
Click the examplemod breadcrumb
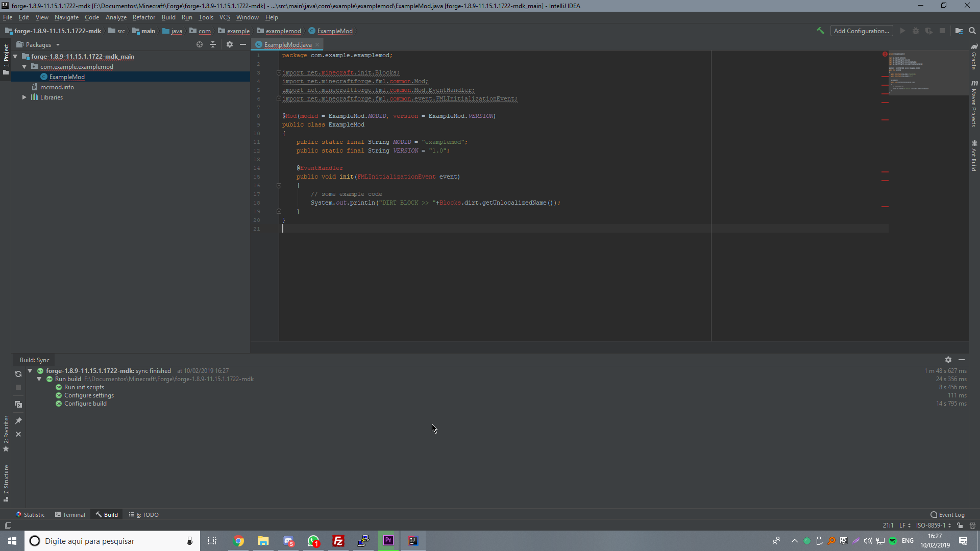pyautogui.click(x=279, y=31)
